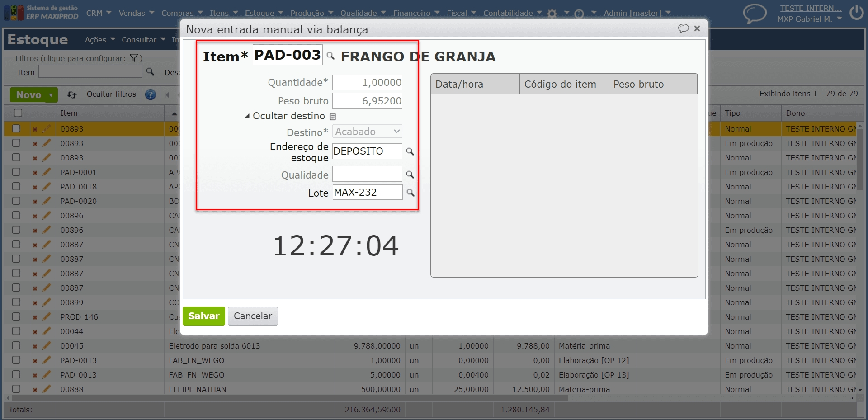Image resolution: width=868 pixels, height=420 pixels.
Task: Expand the dropdown arrow beside the help icon
Action: click(594, 13)
